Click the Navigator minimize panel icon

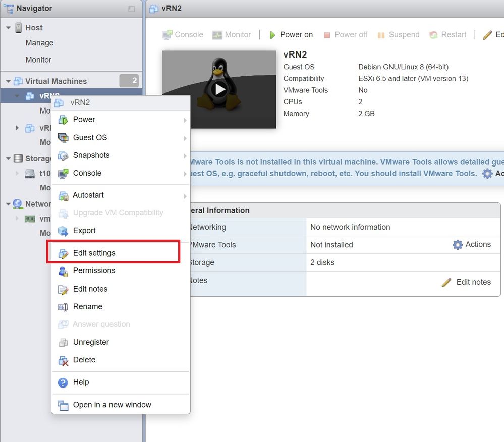(x=132, y=9)
